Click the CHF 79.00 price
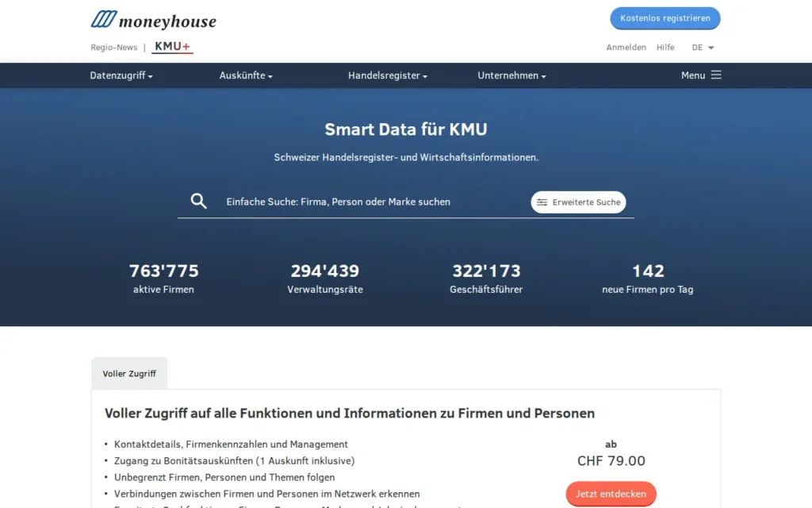This screenshot has height=508, width=812. click(x=611, y=461)
